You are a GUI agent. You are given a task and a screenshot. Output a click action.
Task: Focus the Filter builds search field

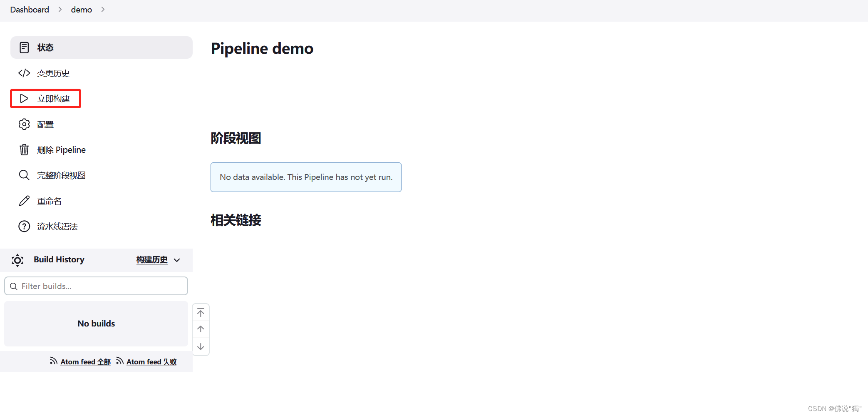click(96, 286)
